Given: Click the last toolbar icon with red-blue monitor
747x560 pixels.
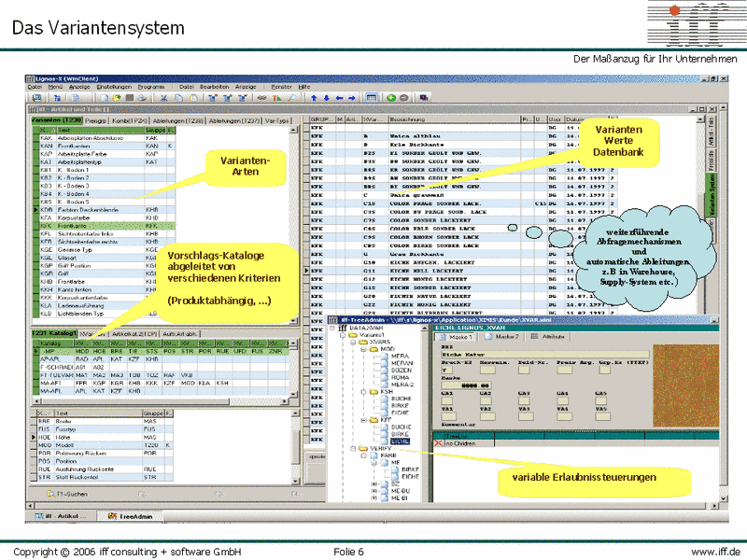Looking at the screenshot, I should tap(424, 98).
